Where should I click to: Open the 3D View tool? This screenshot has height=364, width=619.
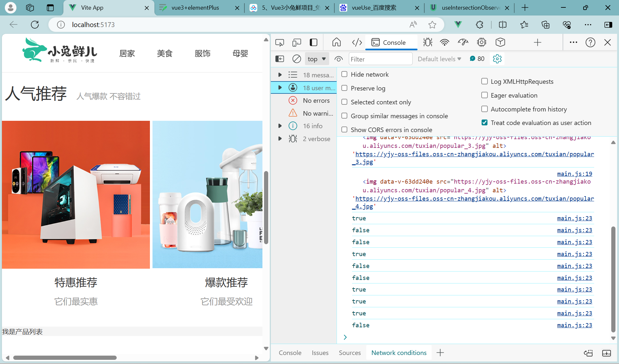point(500,42)
